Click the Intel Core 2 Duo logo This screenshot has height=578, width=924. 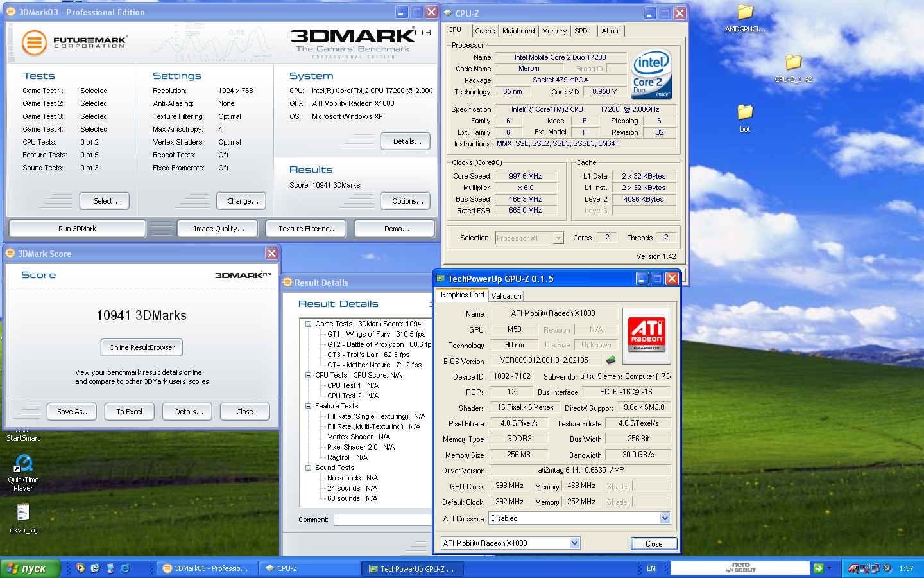651,74
